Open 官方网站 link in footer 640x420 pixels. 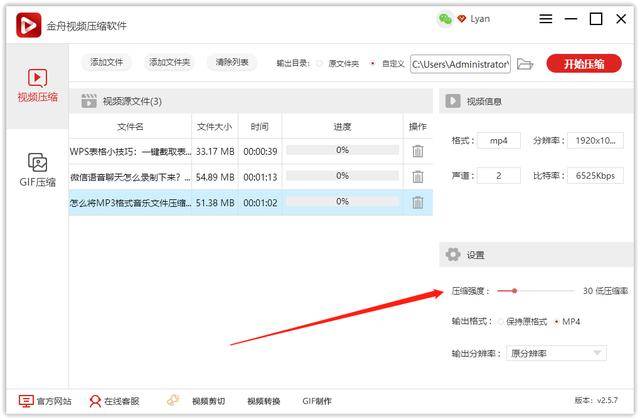pyautogui.click(x=45, y=401)
